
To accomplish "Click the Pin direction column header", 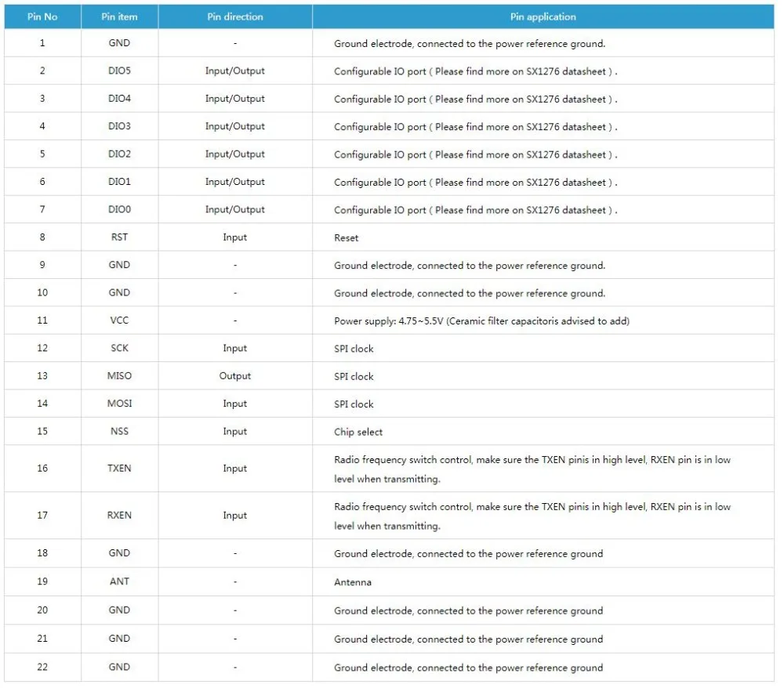I will tap(235, 16).
